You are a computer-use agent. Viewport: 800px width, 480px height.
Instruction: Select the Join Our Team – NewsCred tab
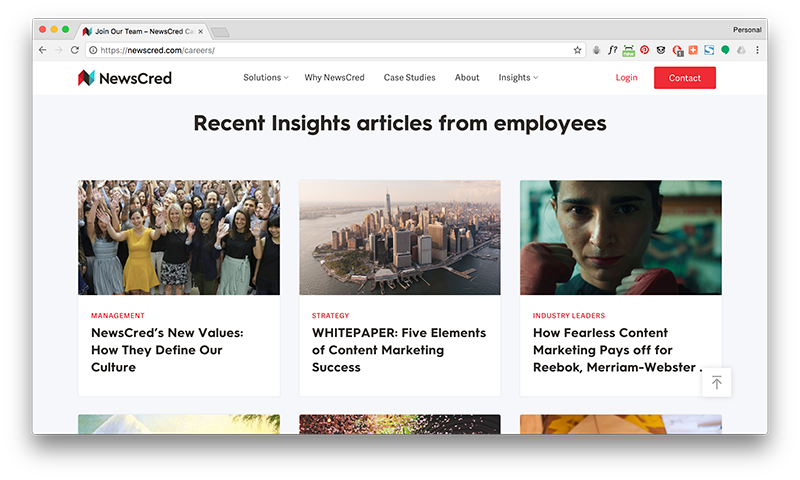pyautogui.click(x=144, y=31)
